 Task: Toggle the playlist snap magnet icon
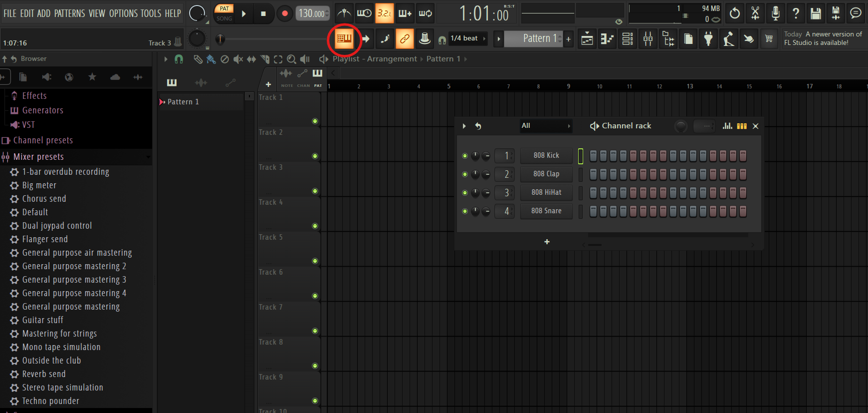pos(179,59)
